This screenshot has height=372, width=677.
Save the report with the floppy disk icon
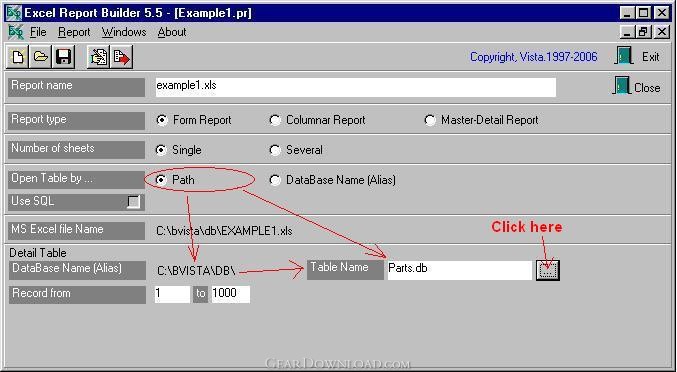coord(63,57)
